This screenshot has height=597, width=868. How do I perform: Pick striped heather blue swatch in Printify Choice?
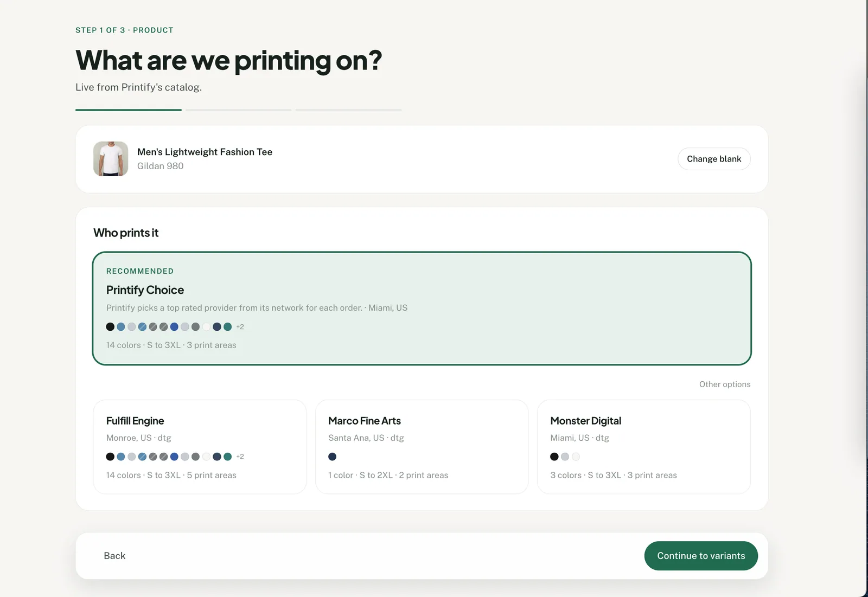click(142, 327)
